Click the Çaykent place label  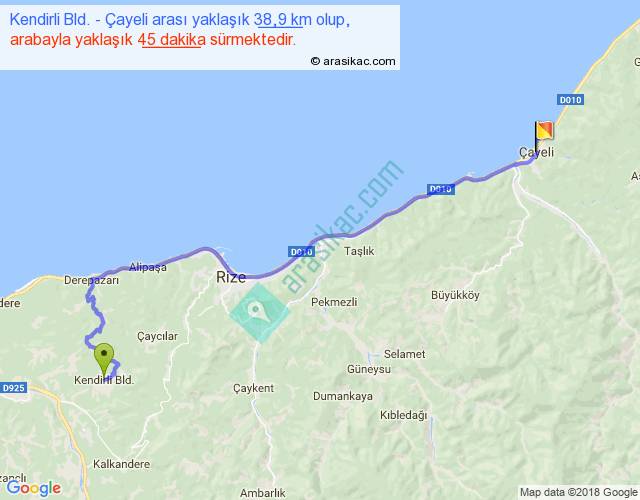click(x=253, y=387)
